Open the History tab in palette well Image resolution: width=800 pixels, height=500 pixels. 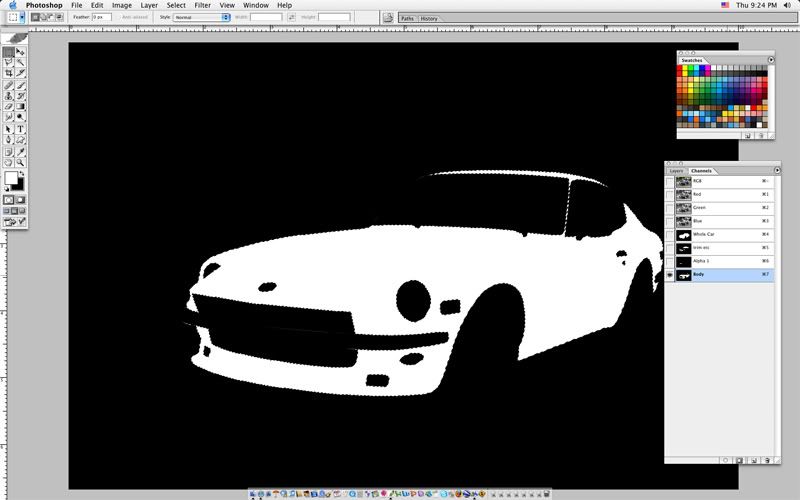click(x=428, y=19)
